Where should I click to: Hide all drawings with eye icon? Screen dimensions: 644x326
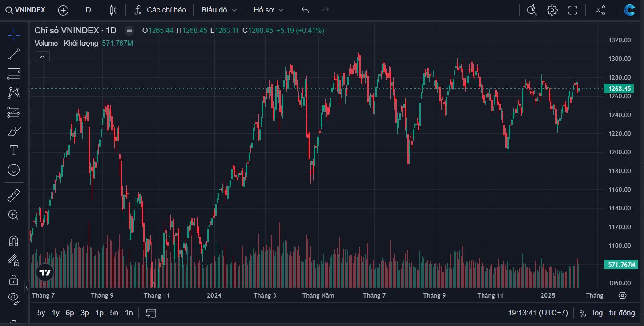pyautogui.click(x=14, y=297)
